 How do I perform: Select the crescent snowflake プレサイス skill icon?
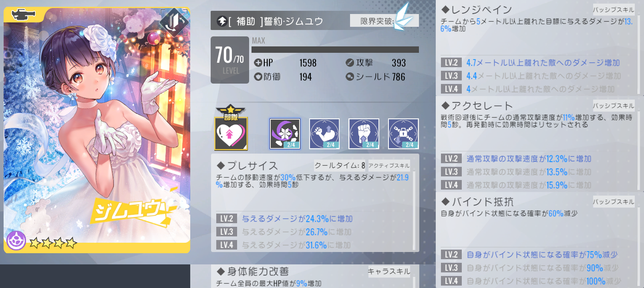285,134
